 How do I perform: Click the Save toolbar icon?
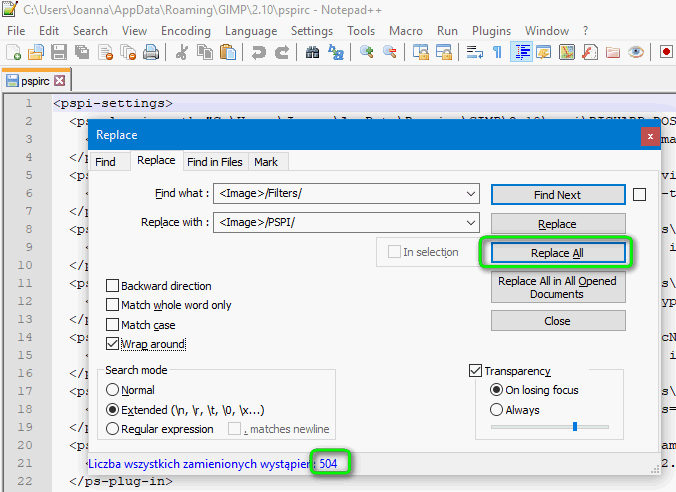pos(59,53)
